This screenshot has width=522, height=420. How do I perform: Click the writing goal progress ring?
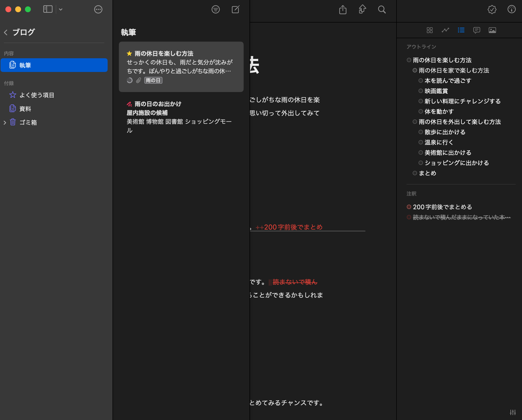pyautogui.click(x=130, y=80)
